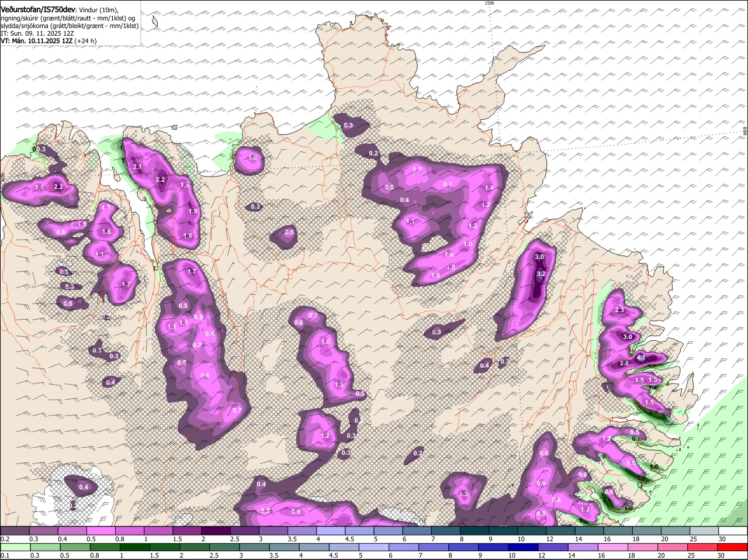Click light pink rain swatch labelled 16

coord(614,547)
